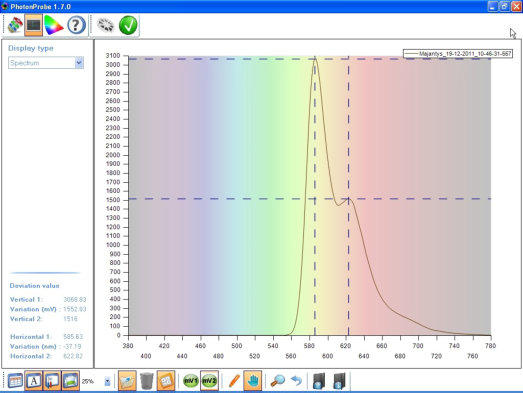Click the spectrum legend entry Majantys

pos(458,53)
